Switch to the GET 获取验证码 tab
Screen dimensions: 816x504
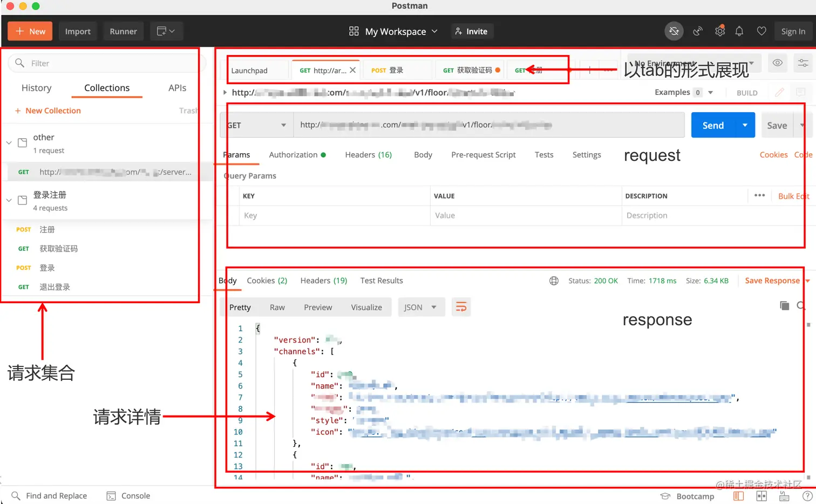click(471, 71)
